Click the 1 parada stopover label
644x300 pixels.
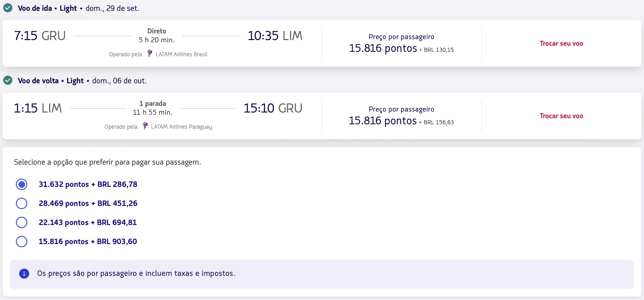153,104
